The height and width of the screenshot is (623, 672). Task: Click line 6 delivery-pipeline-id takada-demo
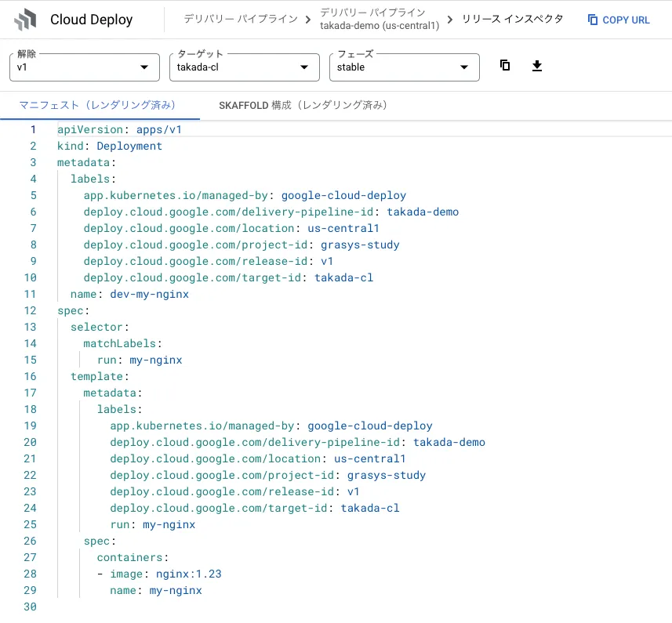[271, 212]
